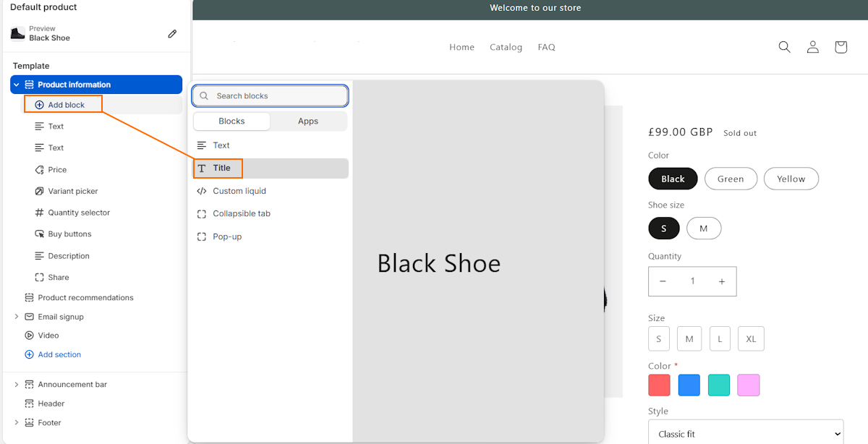Select size XL square option

pyautogui.click(x=751, y=338)
